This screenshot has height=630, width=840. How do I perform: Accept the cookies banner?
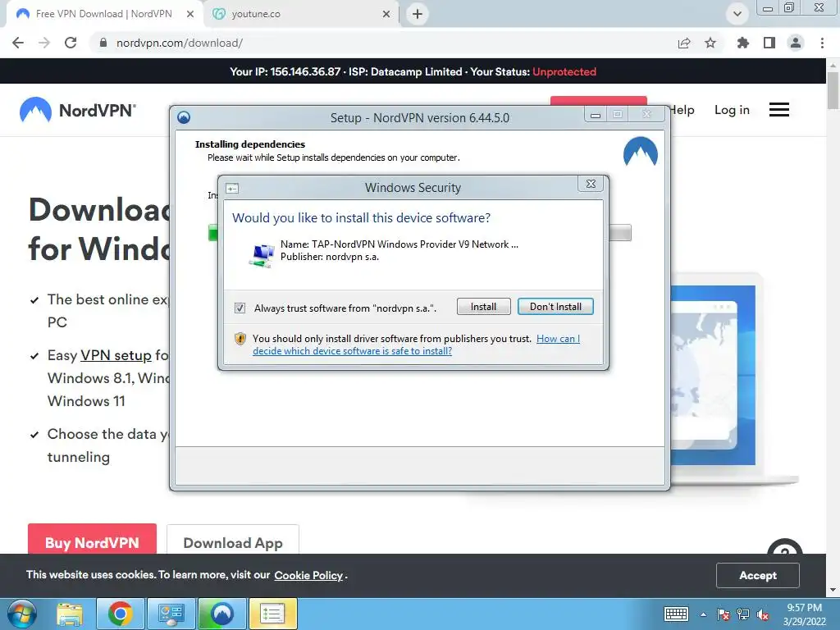(757, 575)
